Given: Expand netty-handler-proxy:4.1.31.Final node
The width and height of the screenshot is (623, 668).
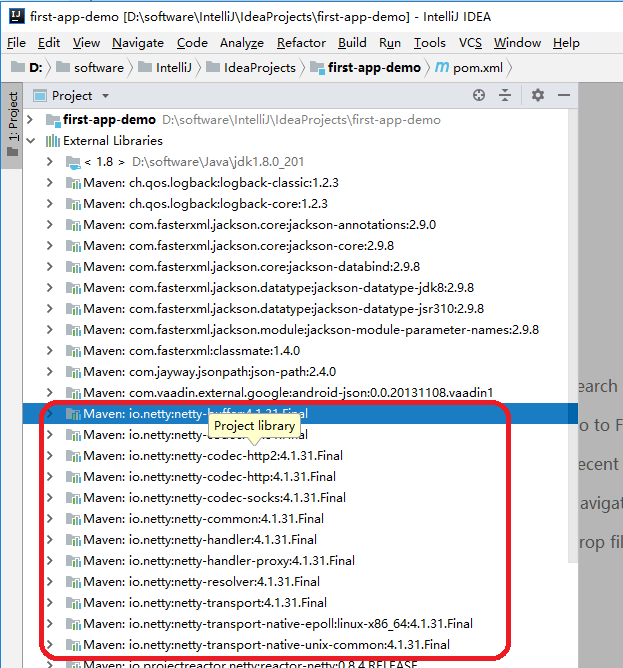Looking at the screenshot, I should coord(50,560).
